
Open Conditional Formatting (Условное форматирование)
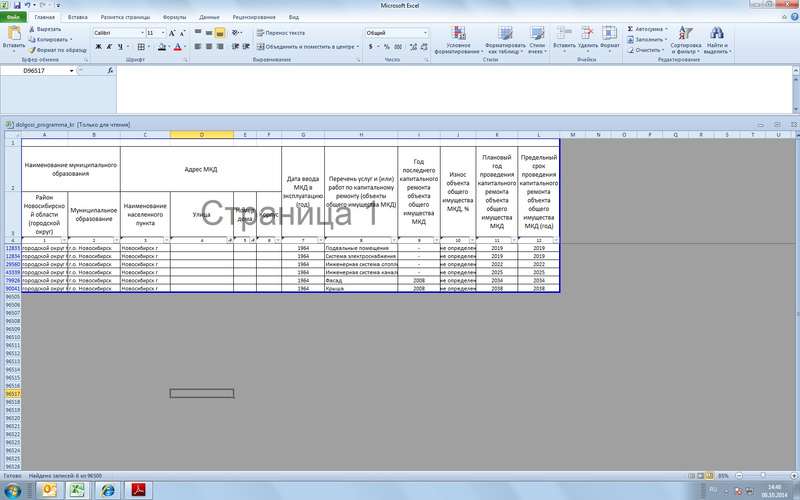pyautogui.click(x=458, y=40)
